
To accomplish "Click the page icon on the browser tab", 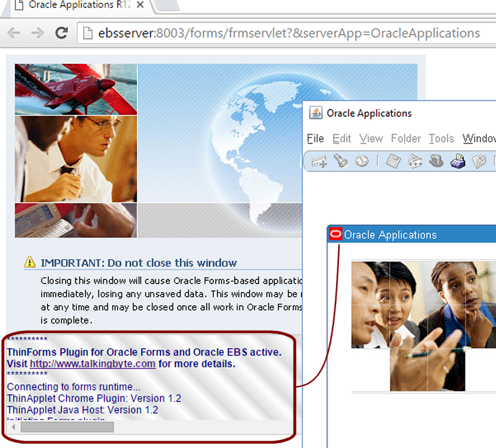I will 19,5.
